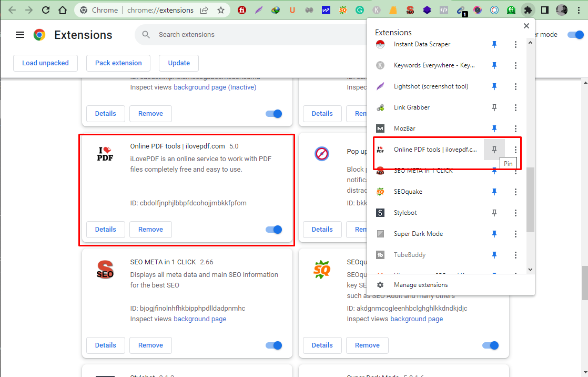Open more actions menu for Lightshot
Image resolution: width=588 pixels, height=377 pixels.
(x=515, y=86)
